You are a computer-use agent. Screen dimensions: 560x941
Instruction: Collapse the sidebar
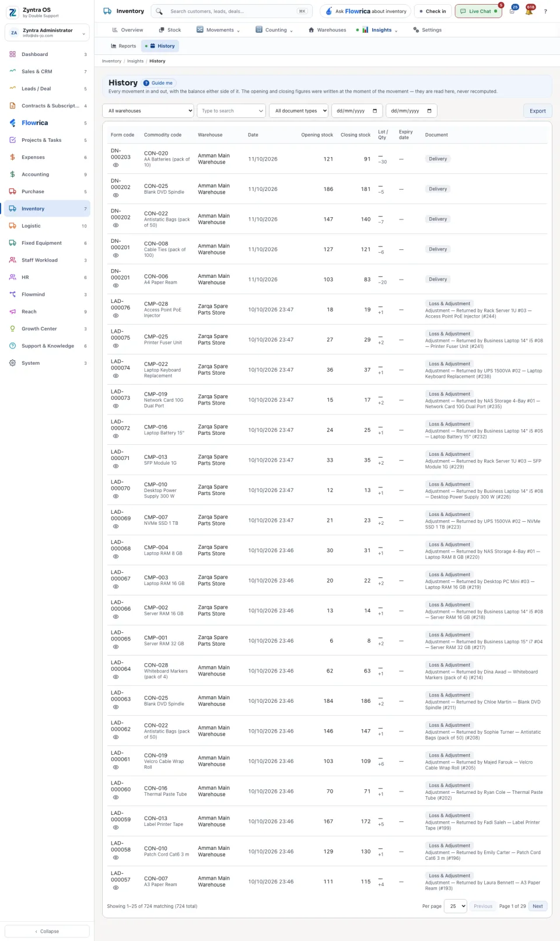47,931
